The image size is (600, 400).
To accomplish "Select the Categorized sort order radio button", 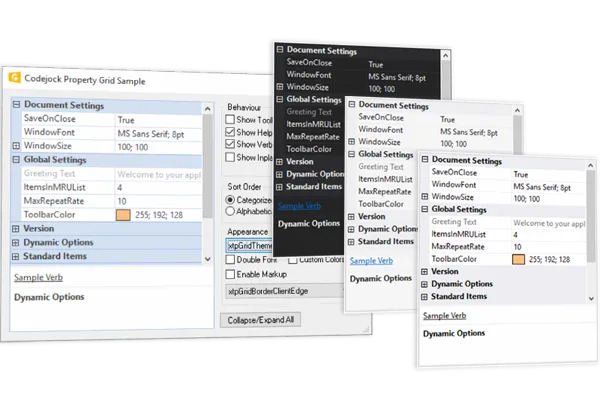I will [x=230, y=200].
